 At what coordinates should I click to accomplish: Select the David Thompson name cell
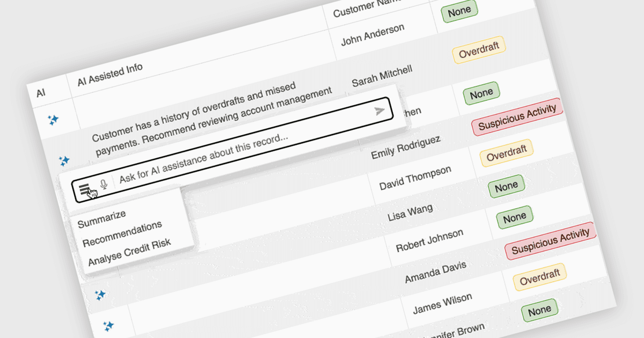click(415, 178)
